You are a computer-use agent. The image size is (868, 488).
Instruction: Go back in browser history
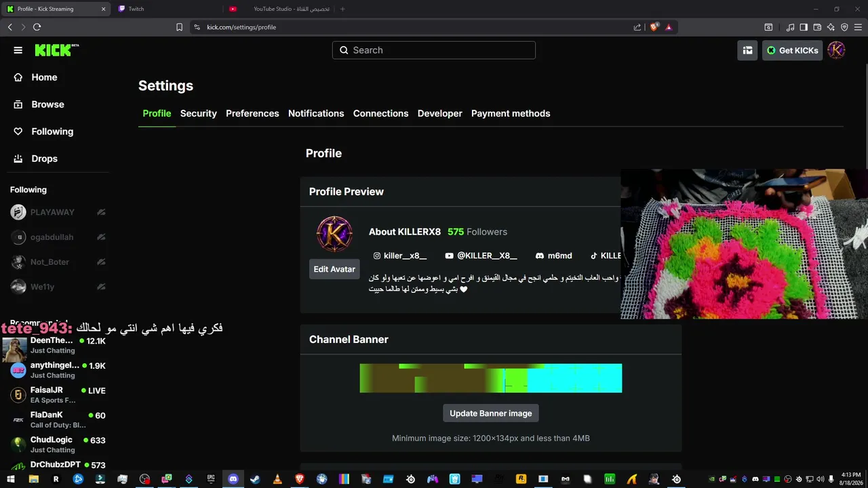click(x=10, y=27)
